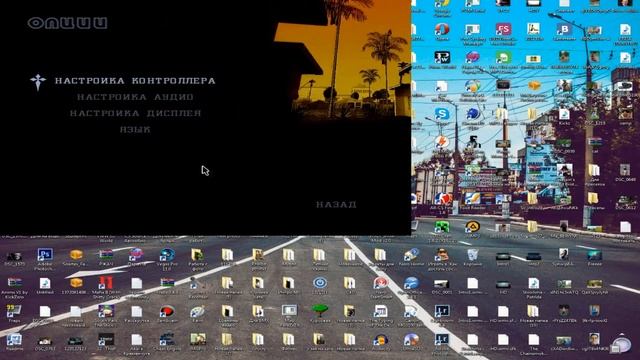Image resolution: width=640 pixels, height=360 pixels.
Task: Open the OpenOffice 3.4.1 shortcut
Action: pos(411,287)
